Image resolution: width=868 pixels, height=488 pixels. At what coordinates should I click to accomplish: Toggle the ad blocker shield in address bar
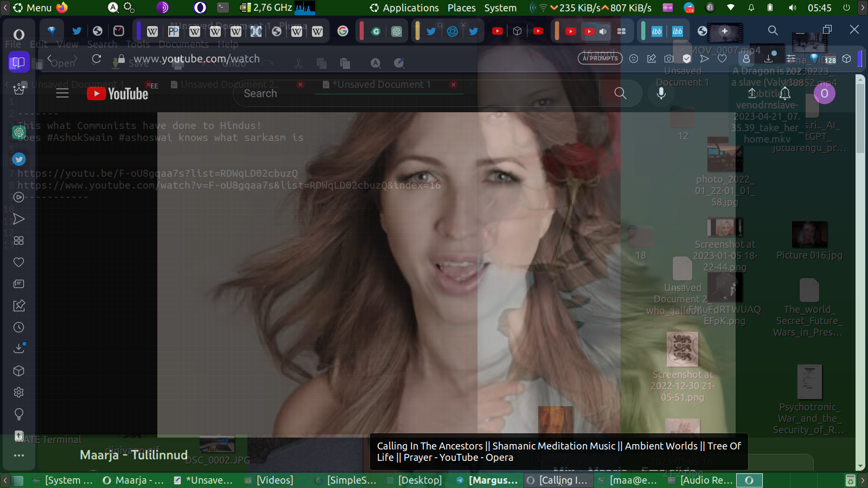click(x=687, y=59)
